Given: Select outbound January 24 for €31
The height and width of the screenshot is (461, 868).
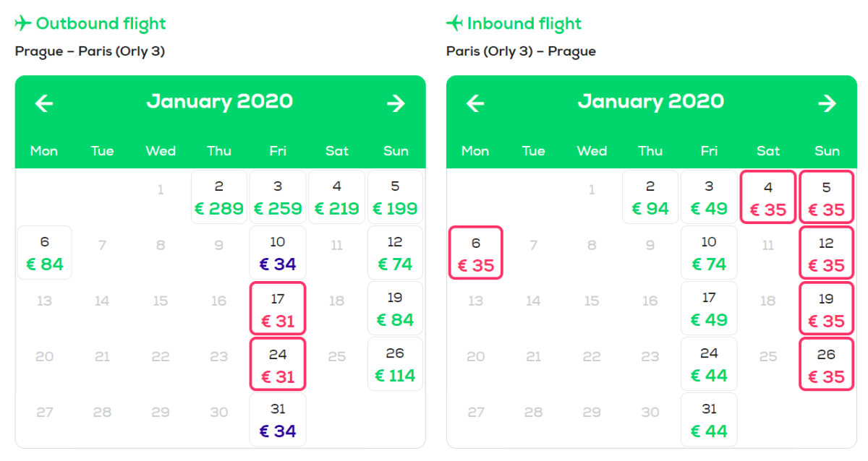Looking at the screenshot, I should (x=278, y=365).
